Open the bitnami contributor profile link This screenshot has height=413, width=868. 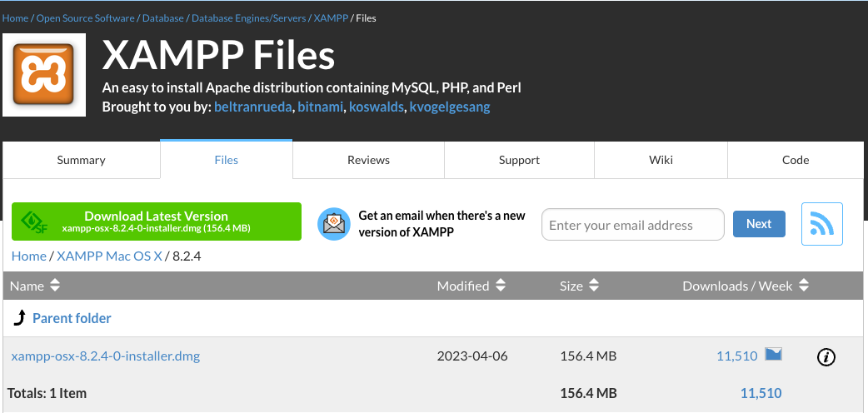320,107
